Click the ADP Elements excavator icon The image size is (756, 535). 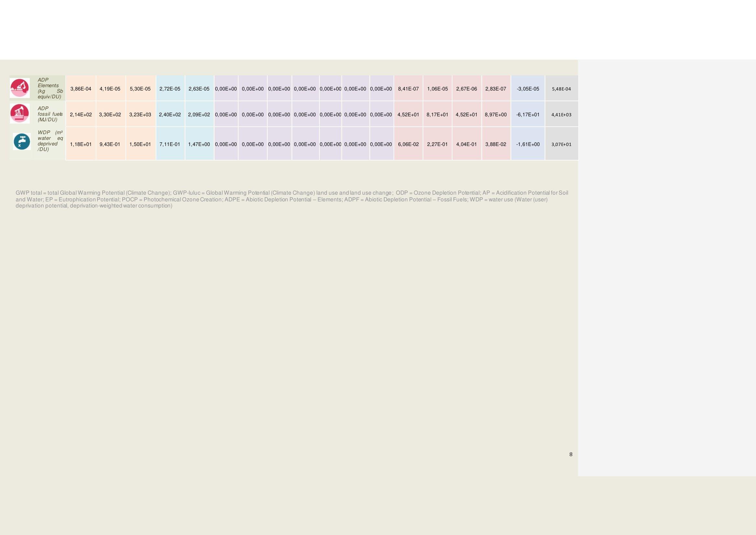[19, 88]
